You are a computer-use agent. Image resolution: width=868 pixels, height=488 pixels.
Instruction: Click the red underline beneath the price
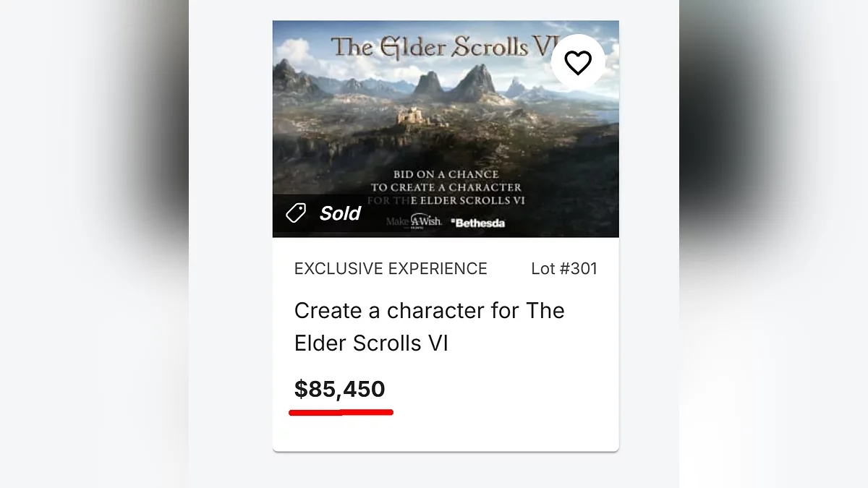(341, 413)
